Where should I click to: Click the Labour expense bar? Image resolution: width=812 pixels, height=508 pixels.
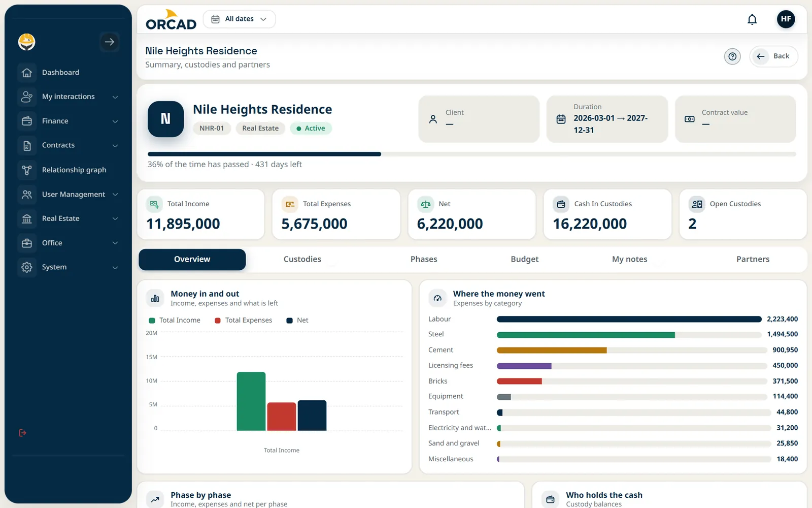click(629, 320)
